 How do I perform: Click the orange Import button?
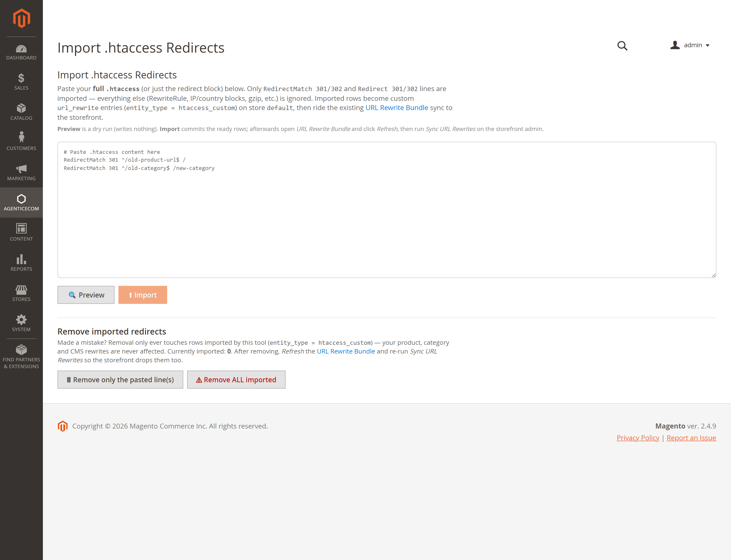click(x=143, y=295)
